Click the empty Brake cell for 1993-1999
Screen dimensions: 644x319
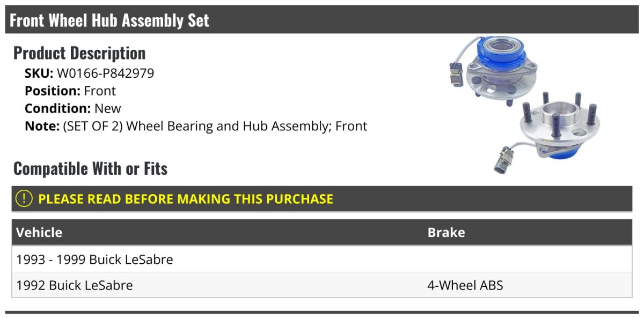click(x=528, y=259)
